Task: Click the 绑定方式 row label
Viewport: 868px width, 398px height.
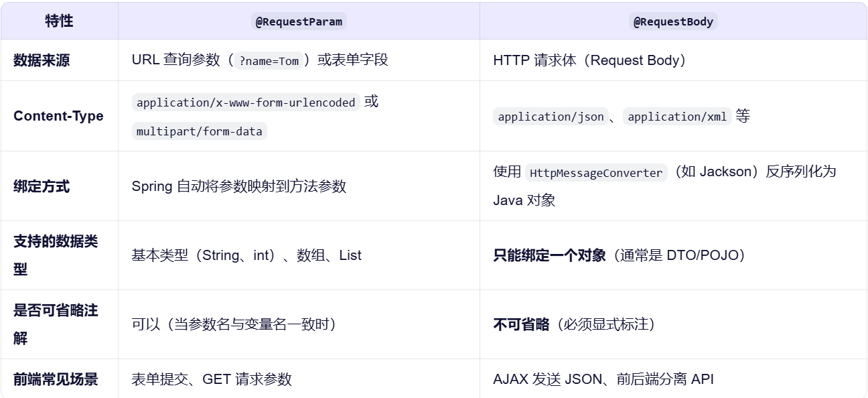Action: pyautogui.click(x=42, y=186)
